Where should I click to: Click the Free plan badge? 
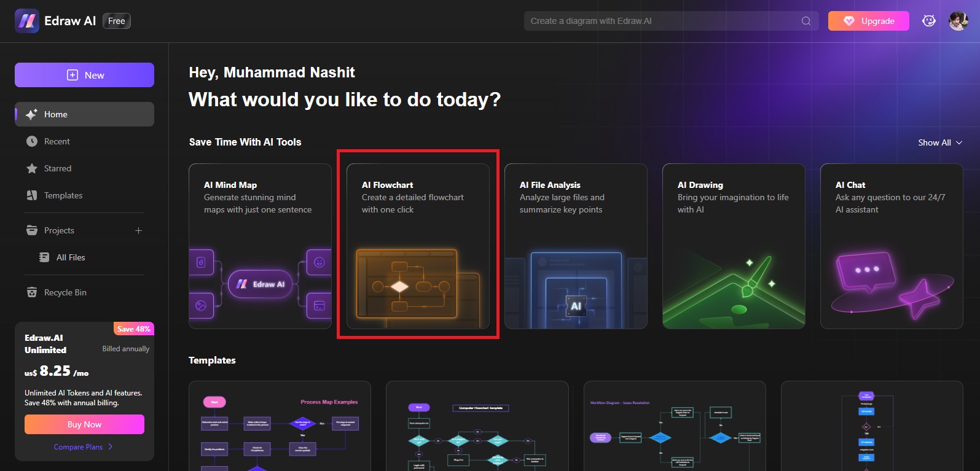tap(117, 21)
